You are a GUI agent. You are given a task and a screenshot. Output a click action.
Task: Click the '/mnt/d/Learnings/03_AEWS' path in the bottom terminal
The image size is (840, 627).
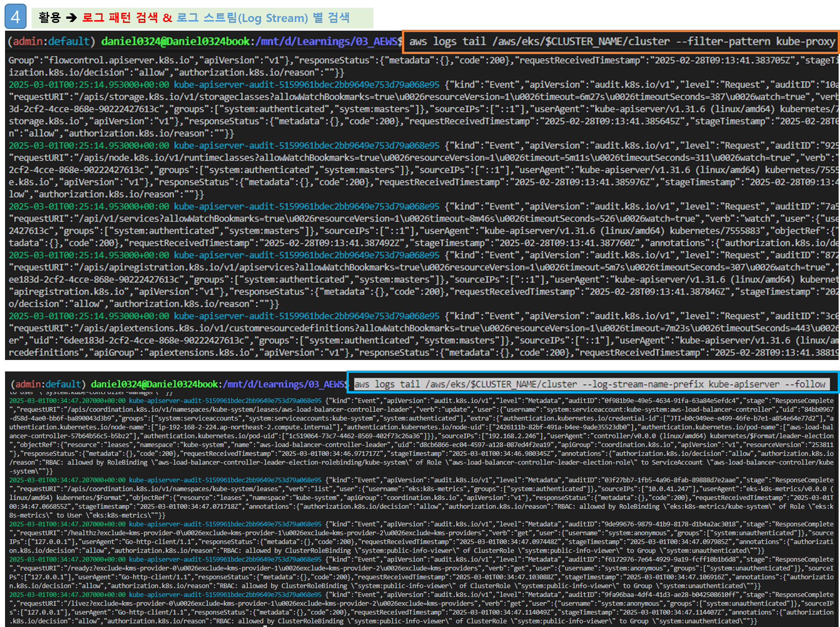coord(284,384)
